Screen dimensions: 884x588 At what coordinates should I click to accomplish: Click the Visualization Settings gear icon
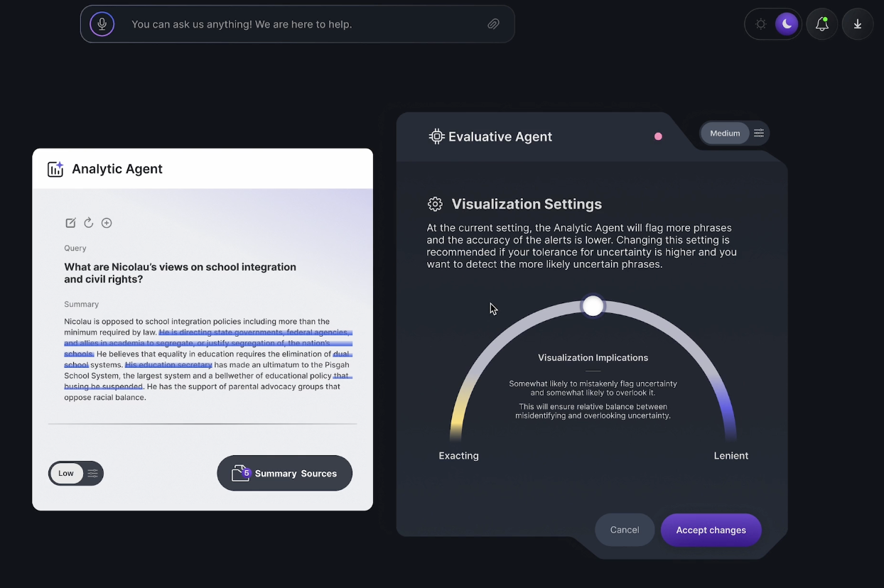point(435,205)
